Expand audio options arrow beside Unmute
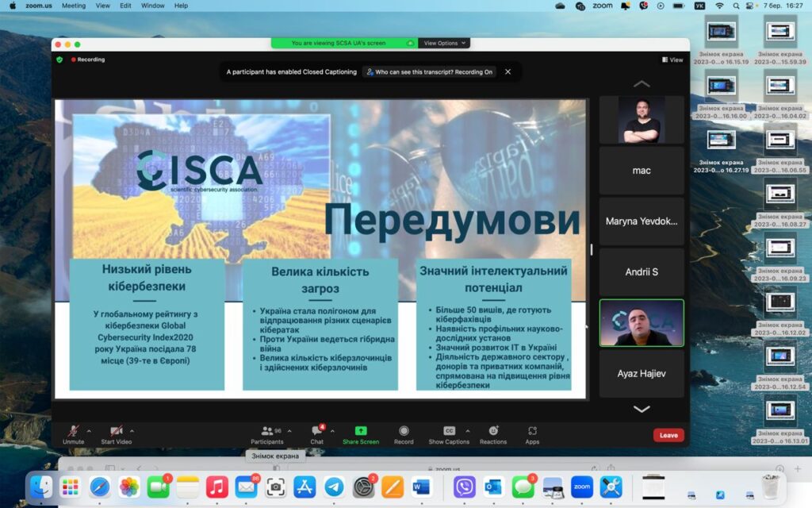The image size is (812, 508). pos(89,431)
